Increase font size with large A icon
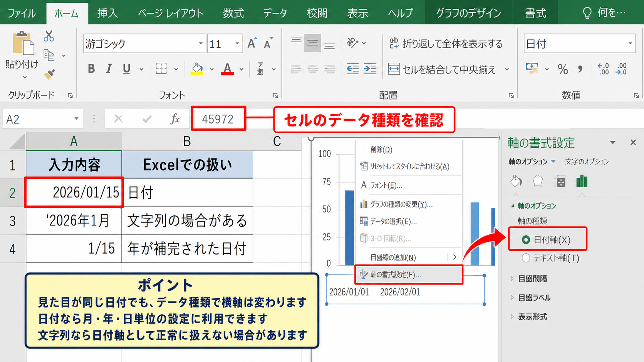 [252, 43]
